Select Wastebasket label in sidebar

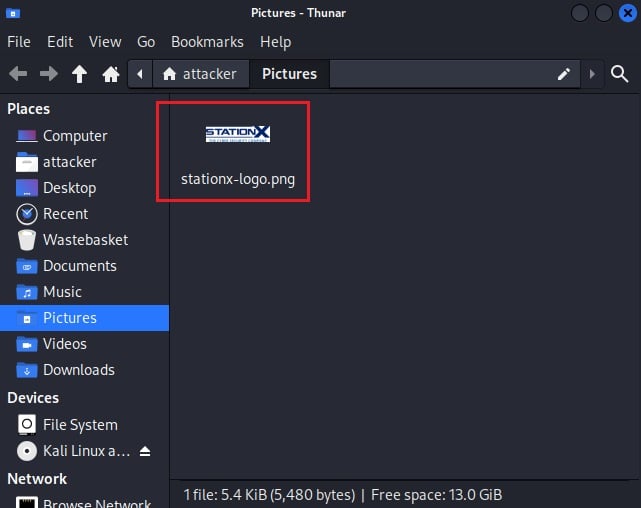(85, 240)
